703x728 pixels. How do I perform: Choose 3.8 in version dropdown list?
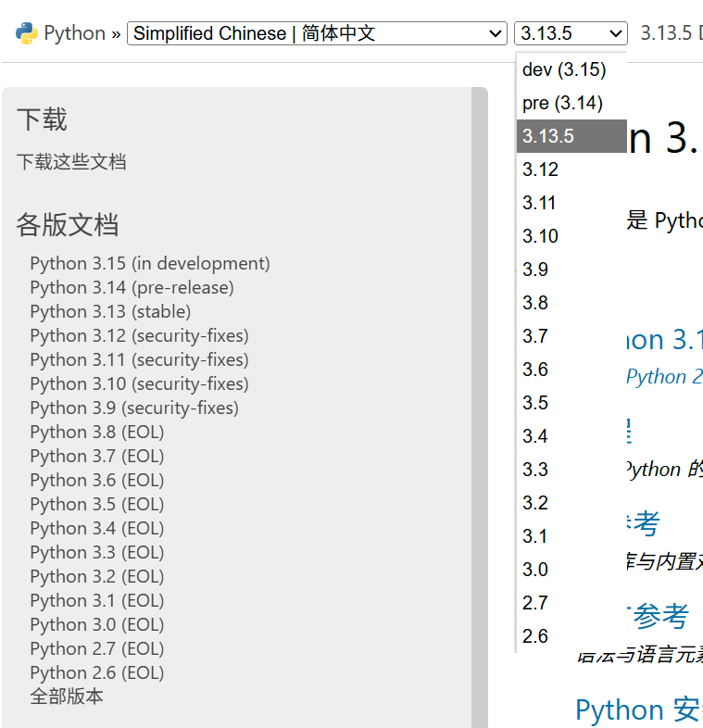point(571,303)
